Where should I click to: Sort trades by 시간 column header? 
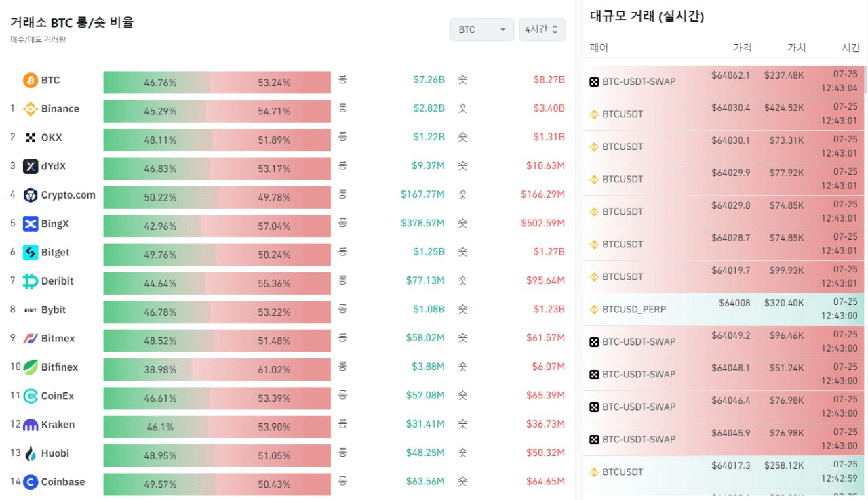850,48
